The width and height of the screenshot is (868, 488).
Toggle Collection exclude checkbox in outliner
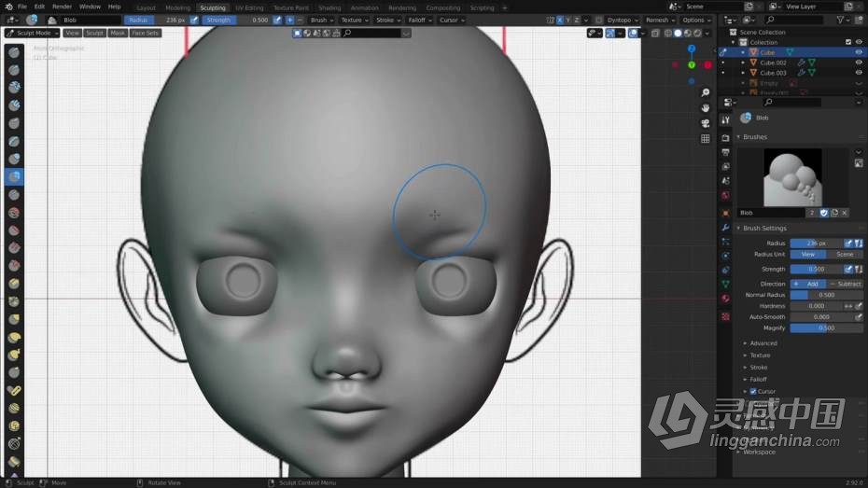point(848,42)
